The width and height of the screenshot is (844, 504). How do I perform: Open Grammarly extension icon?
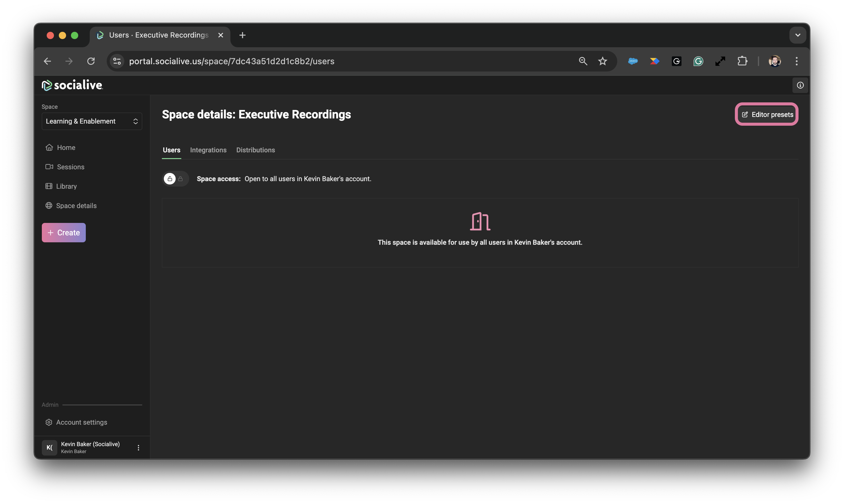[698, 61]
